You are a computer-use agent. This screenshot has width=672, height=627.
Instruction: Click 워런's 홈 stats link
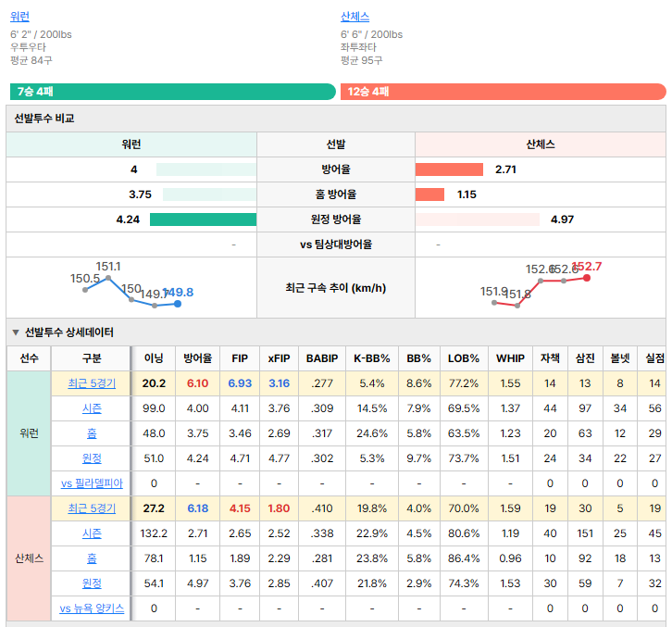tap(92, 433)
